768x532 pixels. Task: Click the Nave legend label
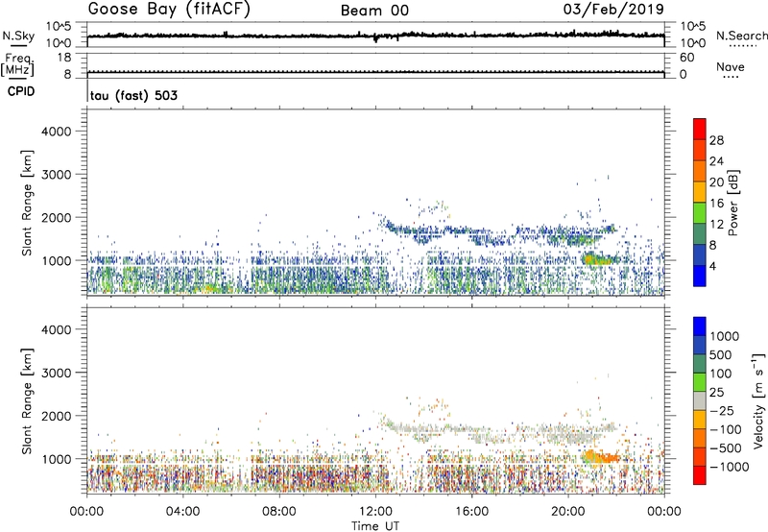[x=730, y=67]
